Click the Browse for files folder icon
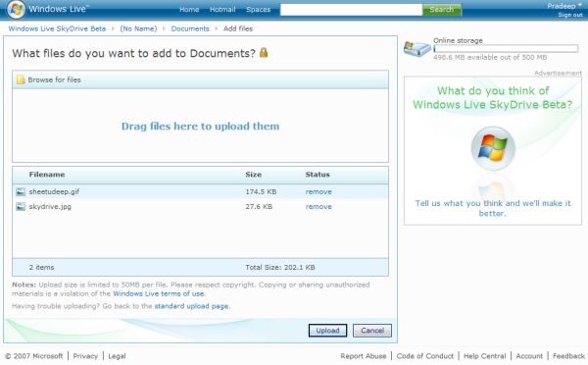 click(x=21, y=79)
